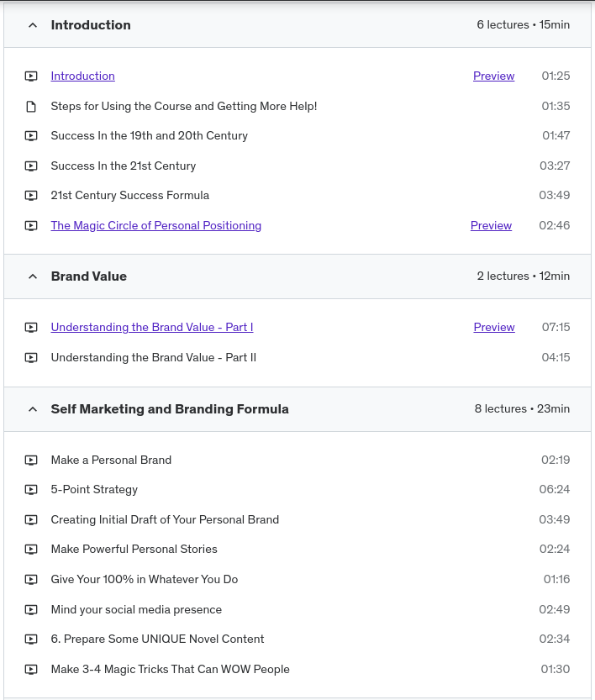Click video icon beside 'Make 3-4 Magic Tricks'

[x=31, y=670]
